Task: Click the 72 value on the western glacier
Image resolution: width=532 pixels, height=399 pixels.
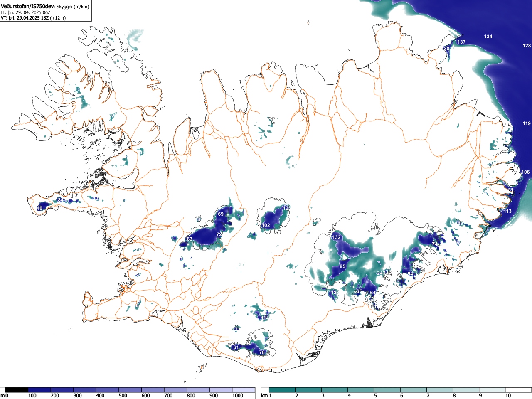Action: [219, 234]
